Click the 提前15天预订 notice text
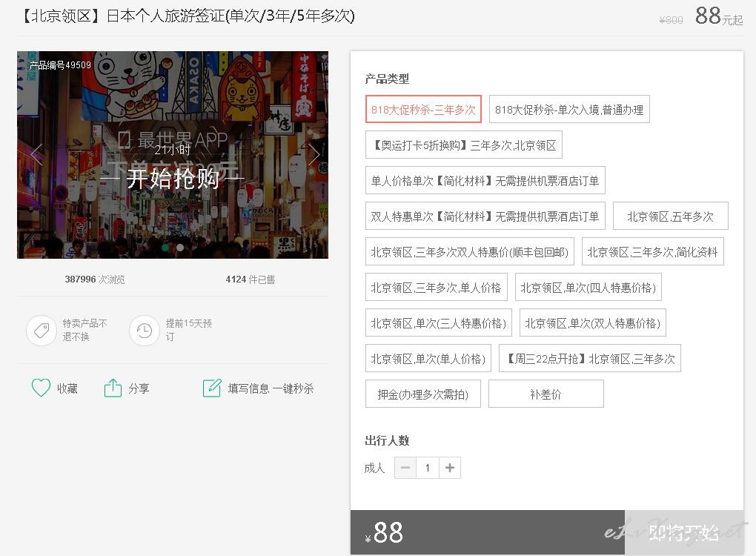 (188, 330)
